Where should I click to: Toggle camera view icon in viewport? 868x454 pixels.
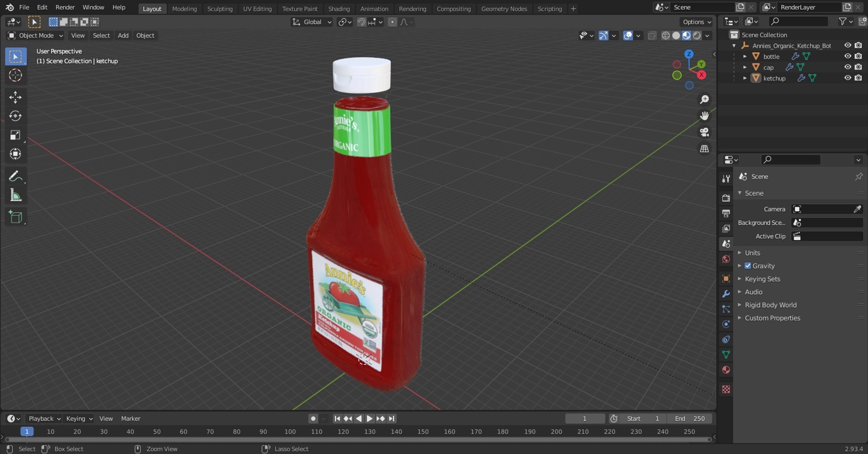704,132
